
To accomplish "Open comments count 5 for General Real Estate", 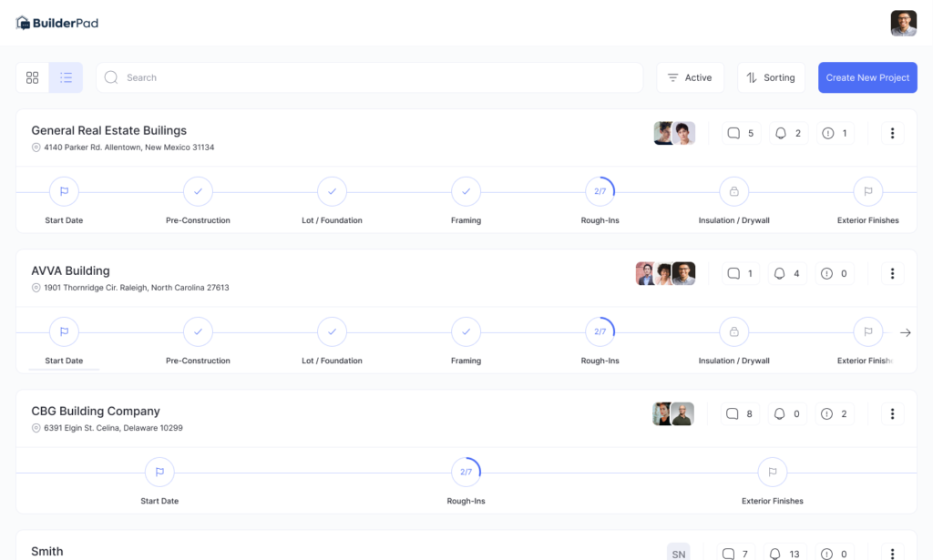I will point(742,133).
